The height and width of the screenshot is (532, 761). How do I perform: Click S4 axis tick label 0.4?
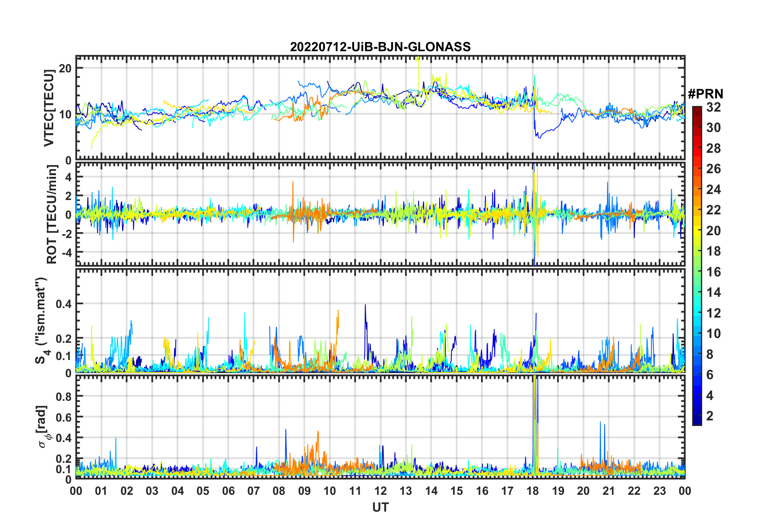[64, 304]
